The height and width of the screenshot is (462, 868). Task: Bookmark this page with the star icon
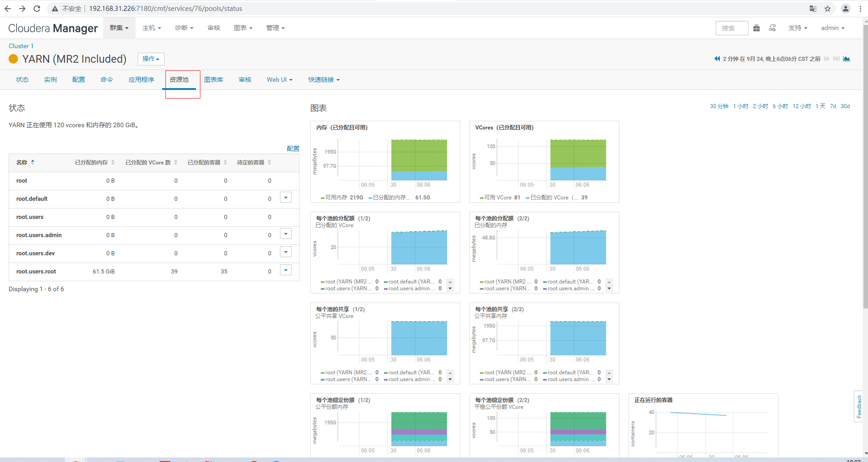828,9
